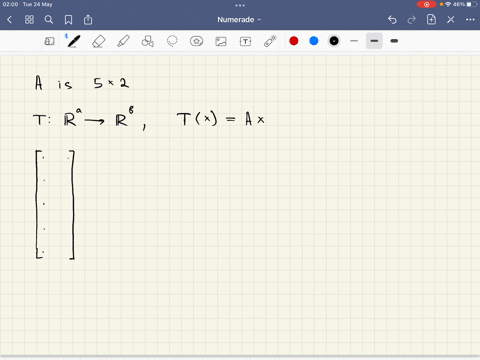Select the thinnest stroke width
480x360 pixels.
pyautogui.click(x=354, y=41)
